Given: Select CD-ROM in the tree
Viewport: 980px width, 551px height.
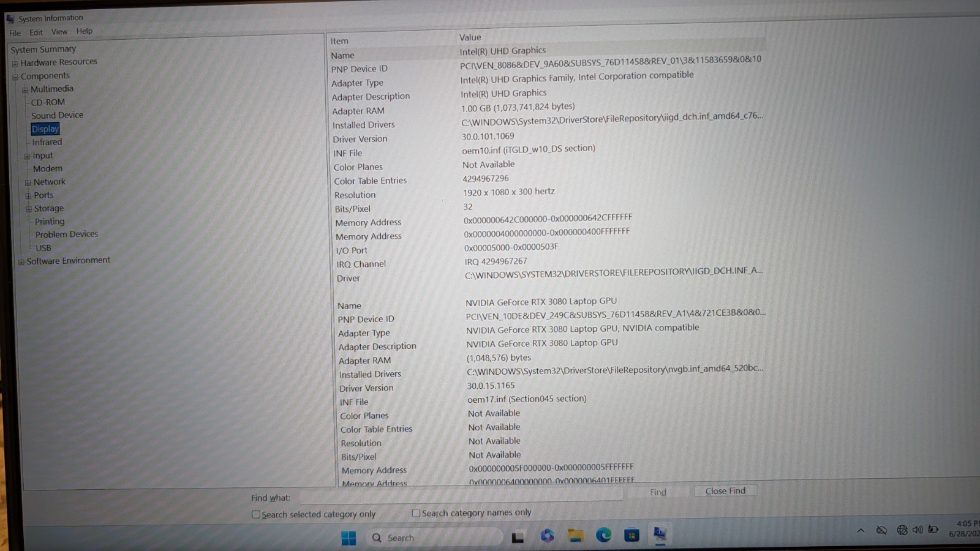Looking at the screenshot, I should pyautogui.click(x=48, y=102).
